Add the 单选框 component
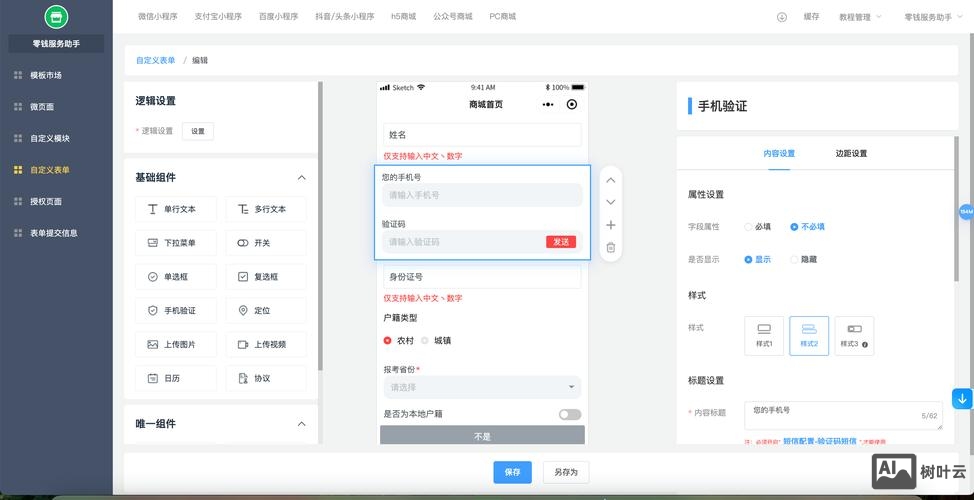 click(176, 277)
